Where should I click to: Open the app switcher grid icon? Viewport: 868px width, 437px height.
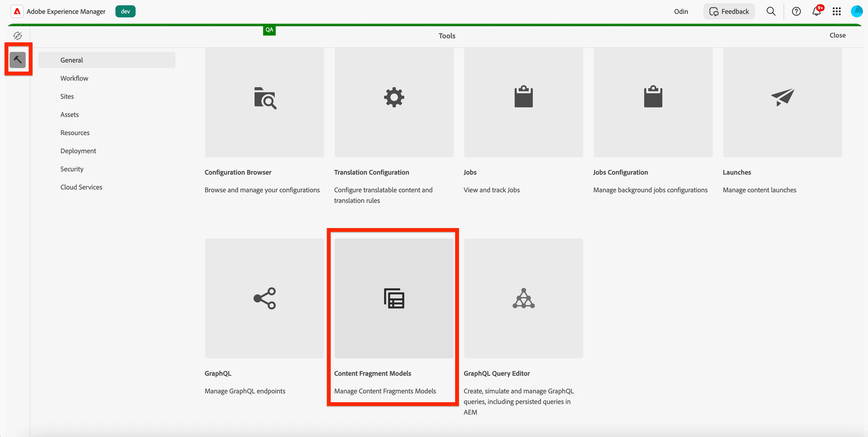tap(836, 11)
